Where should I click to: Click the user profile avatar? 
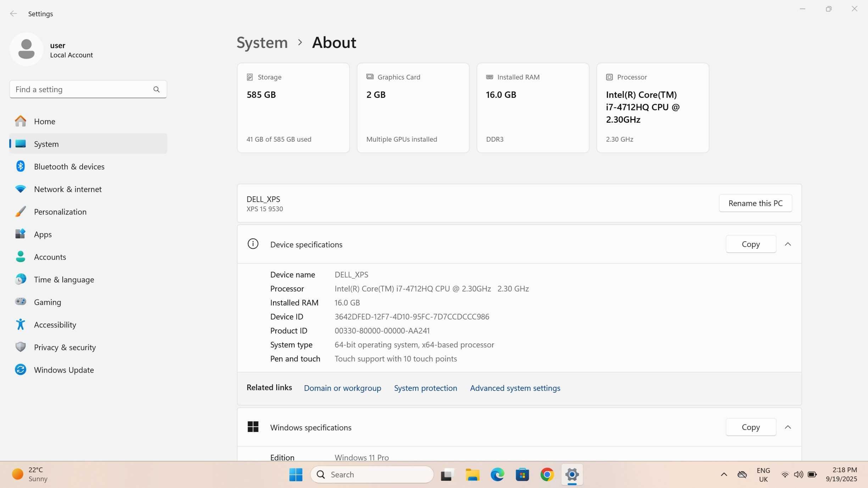coord(27,49)
